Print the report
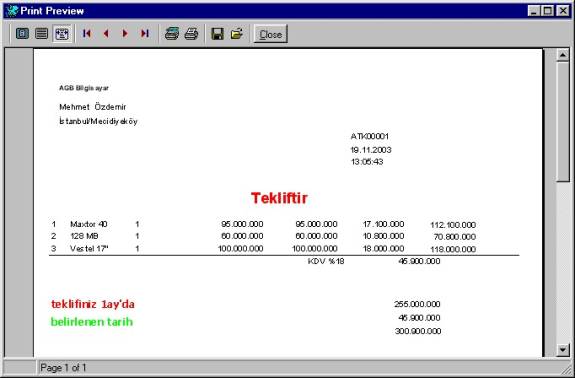This screenshot has width=575, height=378. pyautogui.click(x=191, y=34)
